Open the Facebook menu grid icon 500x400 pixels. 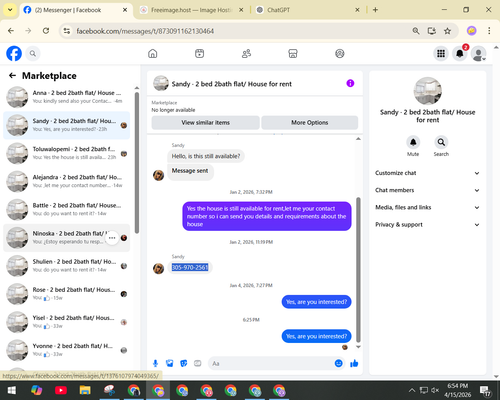tap(441, 53)
